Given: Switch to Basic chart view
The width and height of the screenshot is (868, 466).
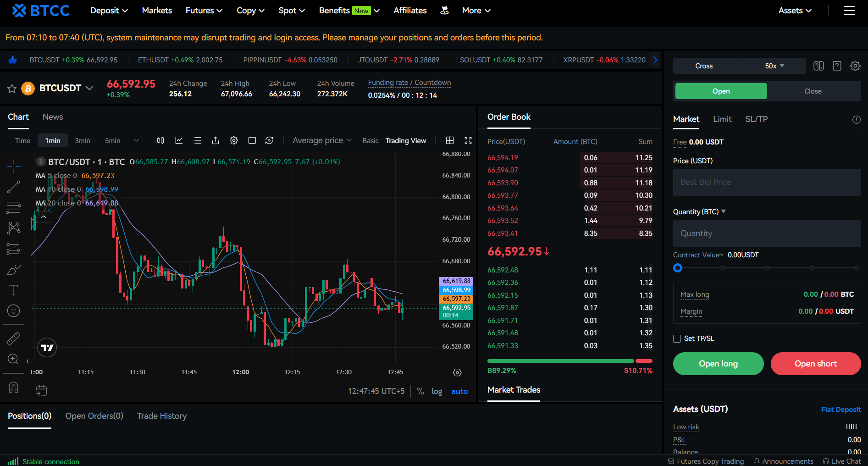Looking at the screenshot, I should (x=370, y=141).
